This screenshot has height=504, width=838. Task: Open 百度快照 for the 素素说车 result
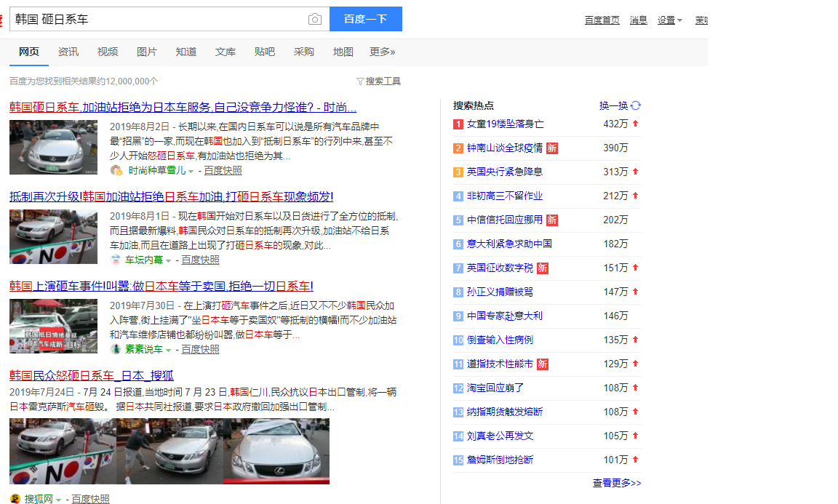pos(201,349)
